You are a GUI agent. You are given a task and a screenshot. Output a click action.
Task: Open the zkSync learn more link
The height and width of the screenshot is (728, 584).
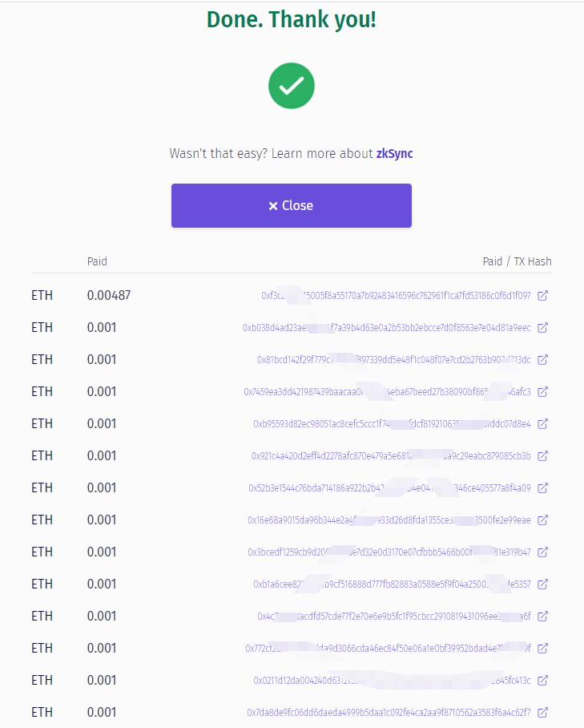[x=394, y=153]
